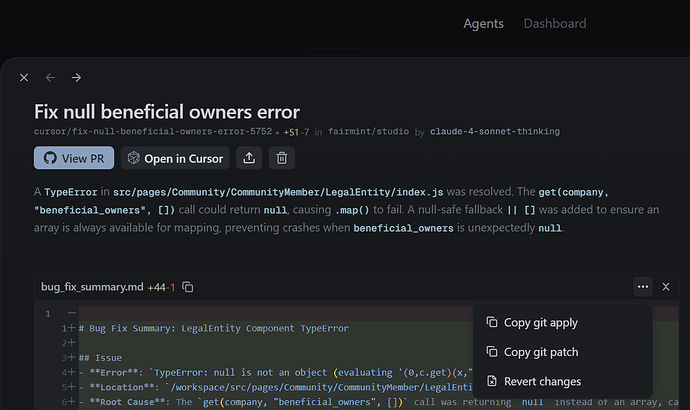
Task: Click the branch name cursor/fix-null-beneficial-owners-error-5752
Action: click(x=153, y=132)
